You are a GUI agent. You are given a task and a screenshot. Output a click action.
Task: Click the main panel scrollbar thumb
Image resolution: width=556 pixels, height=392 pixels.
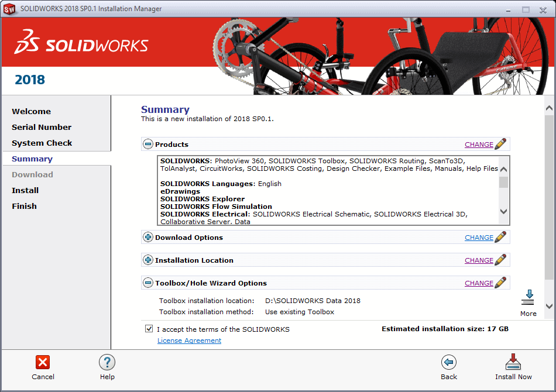click(549, 197)
